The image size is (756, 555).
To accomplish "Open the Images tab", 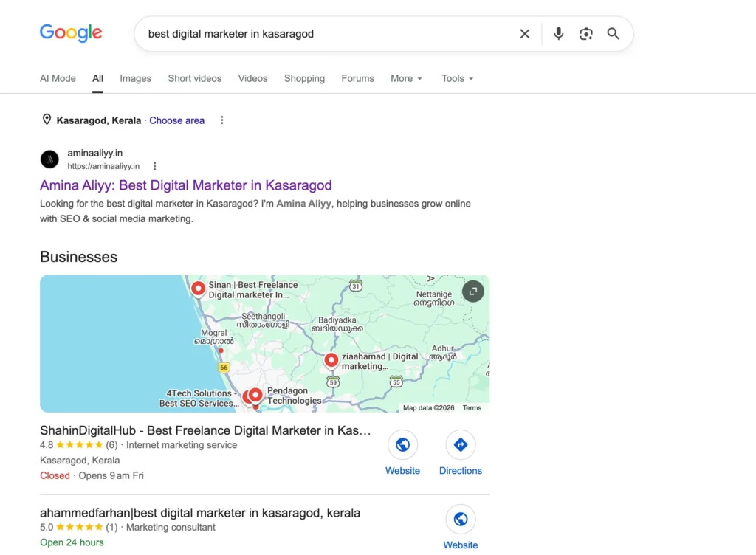I will tap(136, 78).
